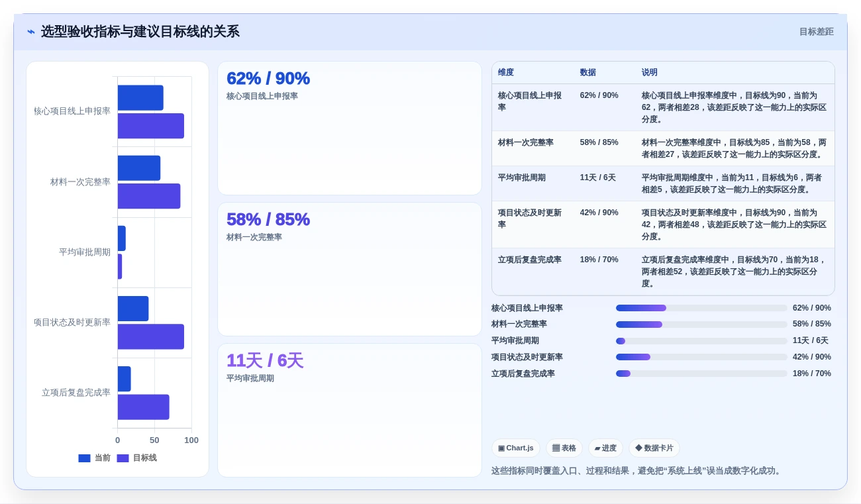Click the 选型验收指标与建议目标线的关系 title
Image resolution: width=861 pixels, height=504 pixels.
140,32
